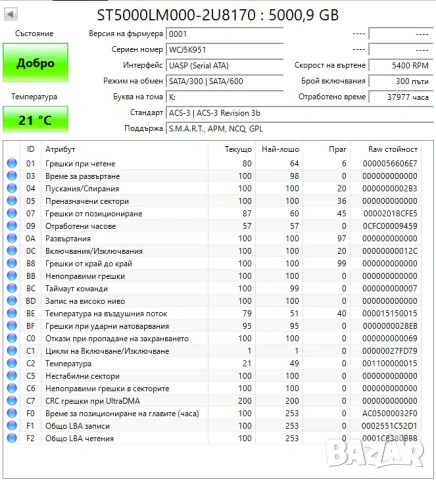The width and height of the screenshot is (436, 480).
Task: Click blue status icon for attribute C2
Action: (12, 363)
